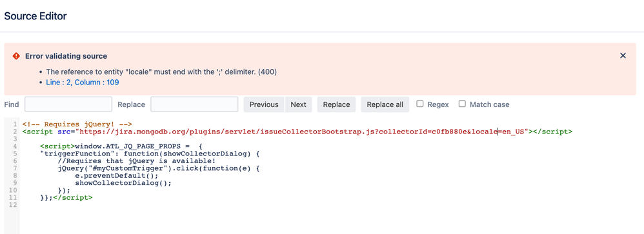Jump to the Next match
Image resolution: width=644 pixels, height=234 pixels.
coord(298,104)
